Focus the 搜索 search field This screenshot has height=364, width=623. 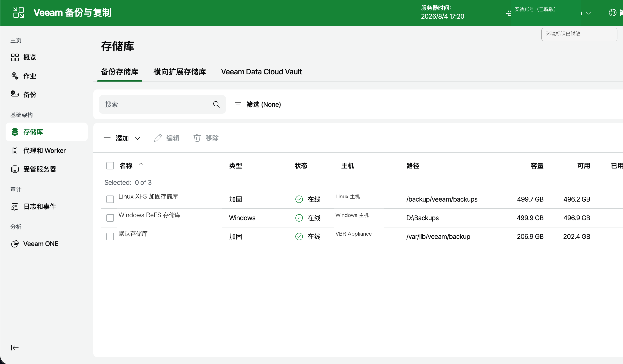(162, 104)
